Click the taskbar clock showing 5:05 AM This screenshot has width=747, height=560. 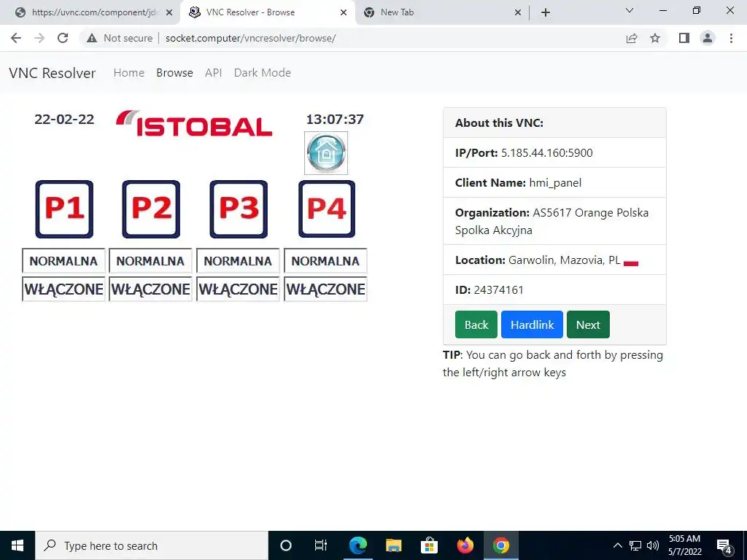click(x=684, y=545)
